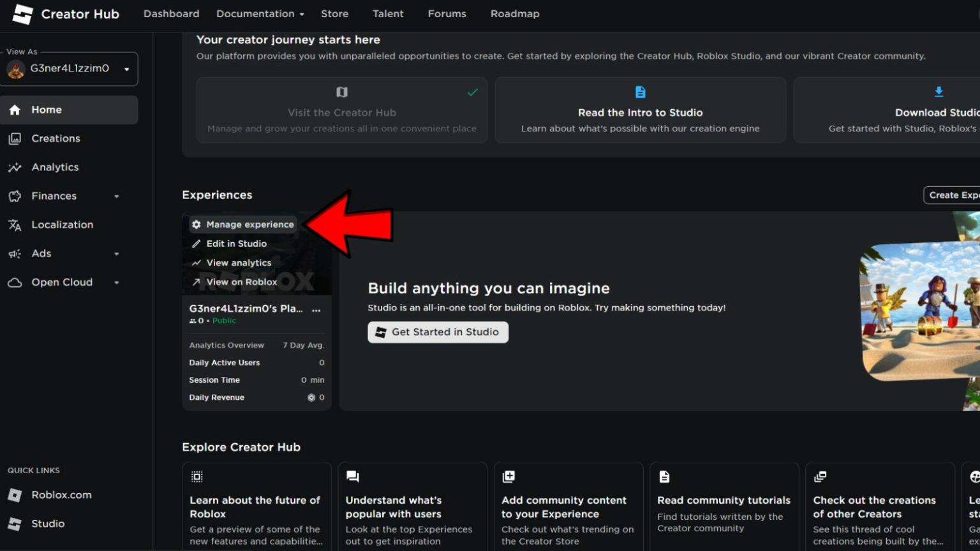Click the Ads megaphone icon in sidebar
Viewport: 980px width, 551px height.
(15, 253)
